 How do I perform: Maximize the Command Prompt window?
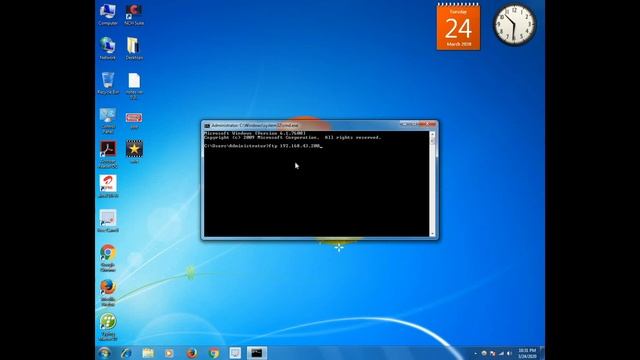pyautogui.click(x=414, y=124)
